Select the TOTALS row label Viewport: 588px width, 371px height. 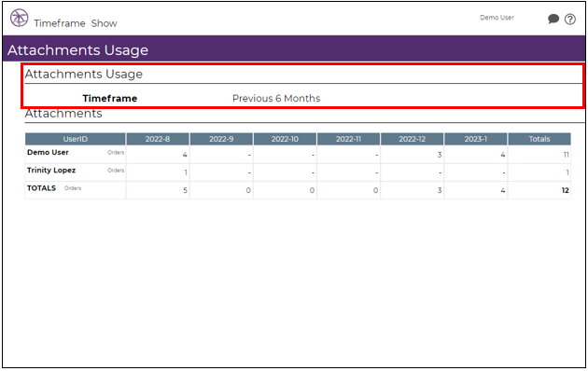click(x=41, y=188)
